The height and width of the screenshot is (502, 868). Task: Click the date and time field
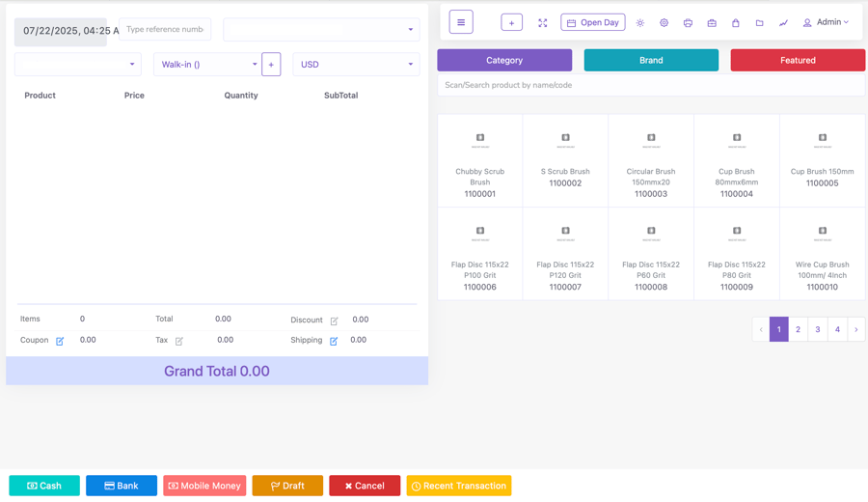tap(61, 31)
